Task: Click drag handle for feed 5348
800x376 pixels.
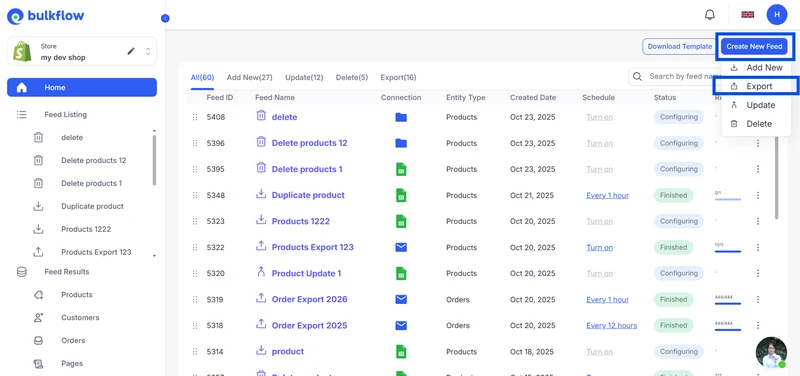Action: point(194,195)
